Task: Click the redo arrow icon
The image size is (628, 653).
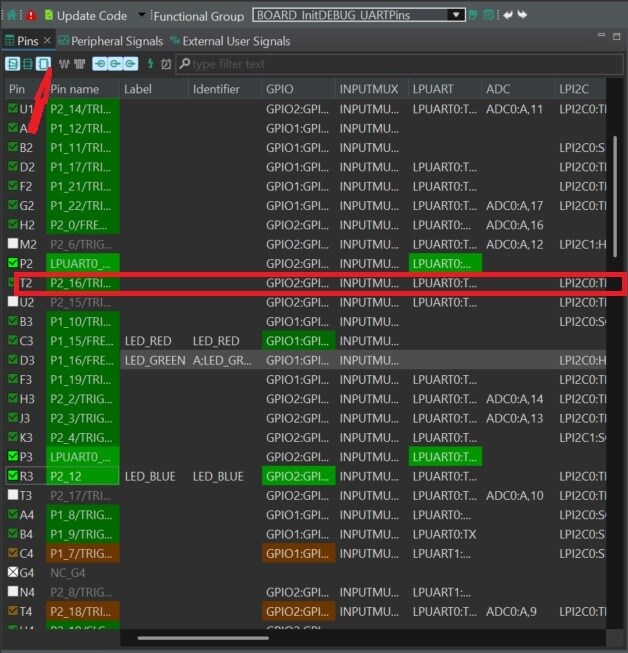Action: (x=522, y=15)
